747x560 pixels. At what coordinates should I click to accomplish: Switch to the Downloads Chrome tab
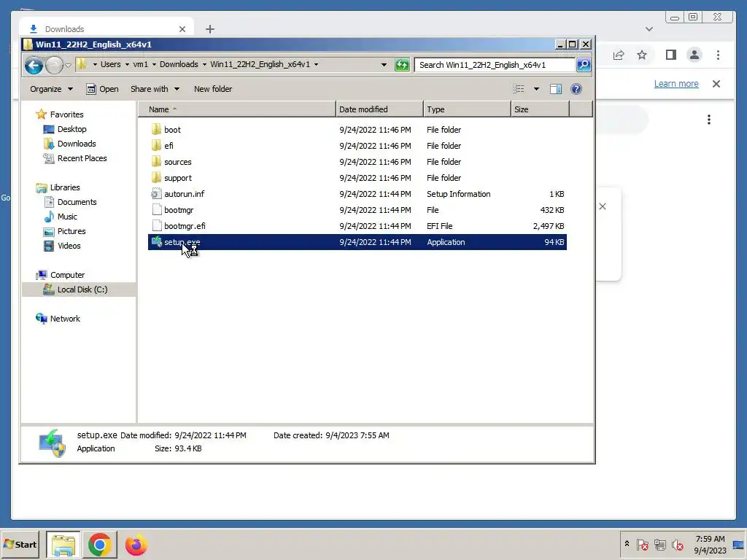107,29
